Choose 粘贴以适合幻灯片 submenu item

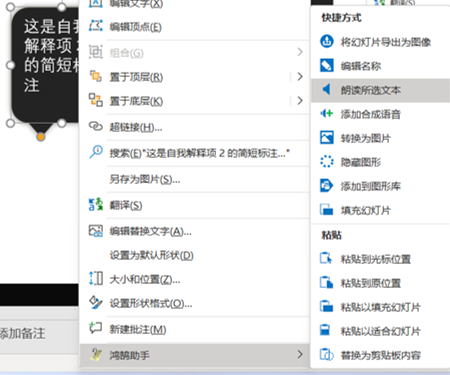(x=380, y=331)
